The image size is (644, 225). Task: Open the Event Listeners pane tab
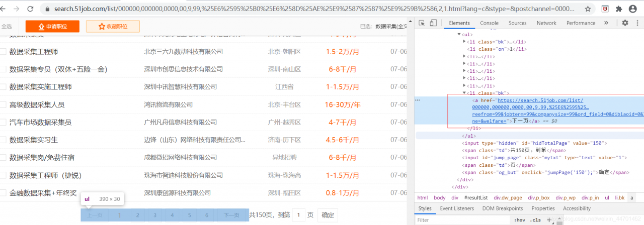(457, 208)
